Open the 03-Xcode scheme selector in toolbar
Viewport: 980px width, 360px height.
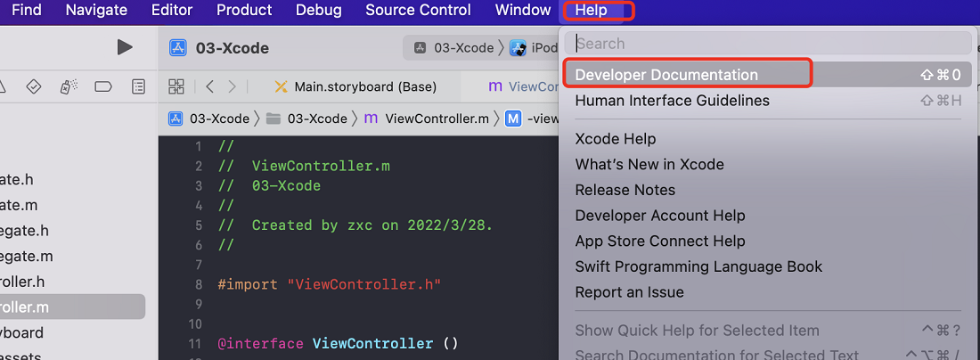453,48
